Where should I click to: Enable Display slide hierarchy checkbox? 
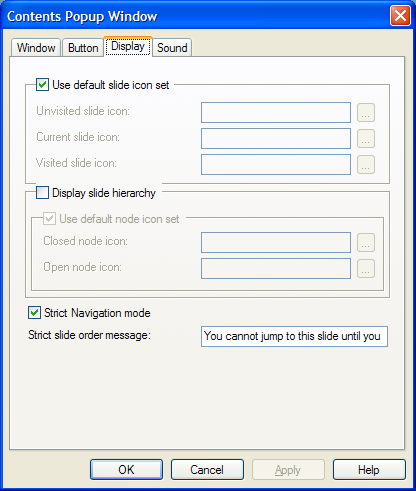pyautogui.click(x=42, y=193)
